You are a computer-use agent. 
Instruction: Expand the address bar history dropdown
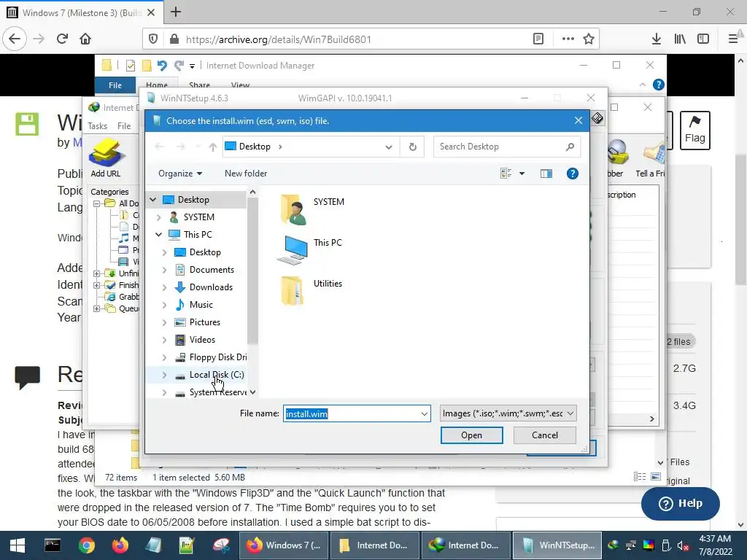[389, 147]
